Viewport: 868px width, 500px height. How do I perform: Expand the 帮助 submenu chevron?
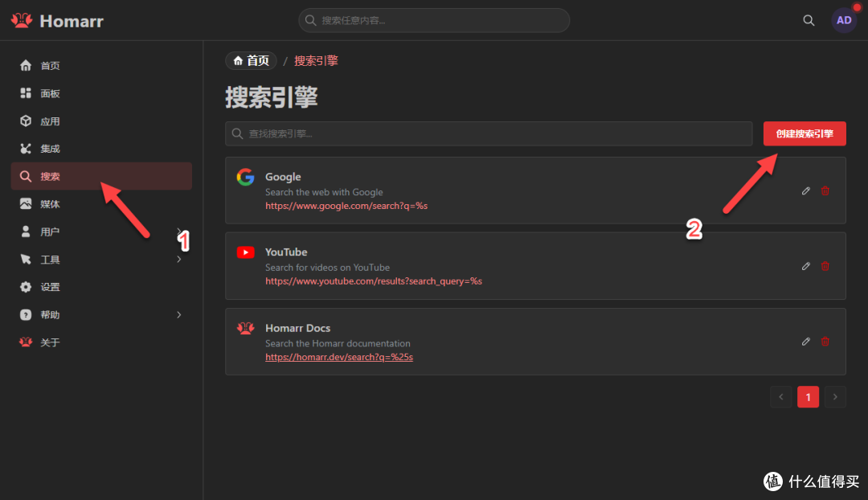tap(178, 314)
